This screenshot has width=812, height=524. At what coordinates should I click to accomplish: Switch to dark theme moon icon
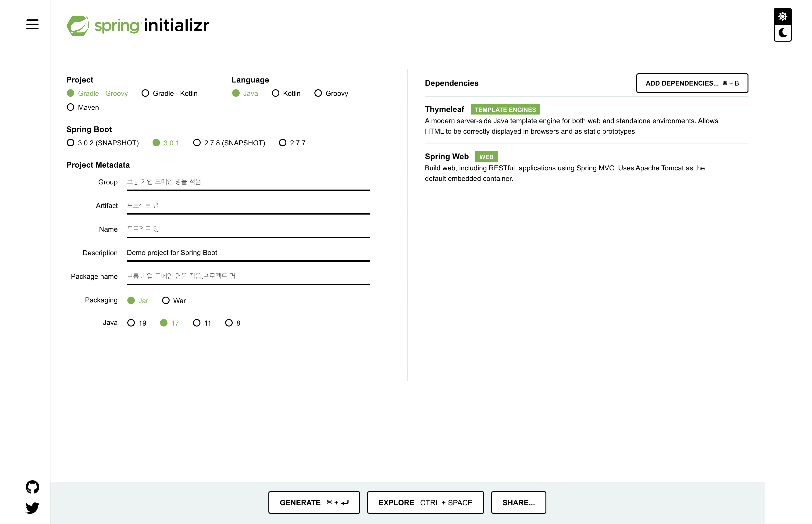(x=782, y=33)
